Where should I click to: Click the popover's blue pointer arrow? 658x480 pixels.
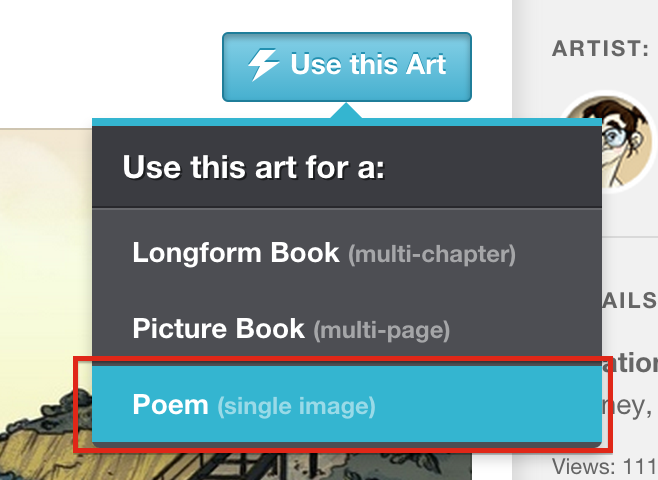point(346,111)
